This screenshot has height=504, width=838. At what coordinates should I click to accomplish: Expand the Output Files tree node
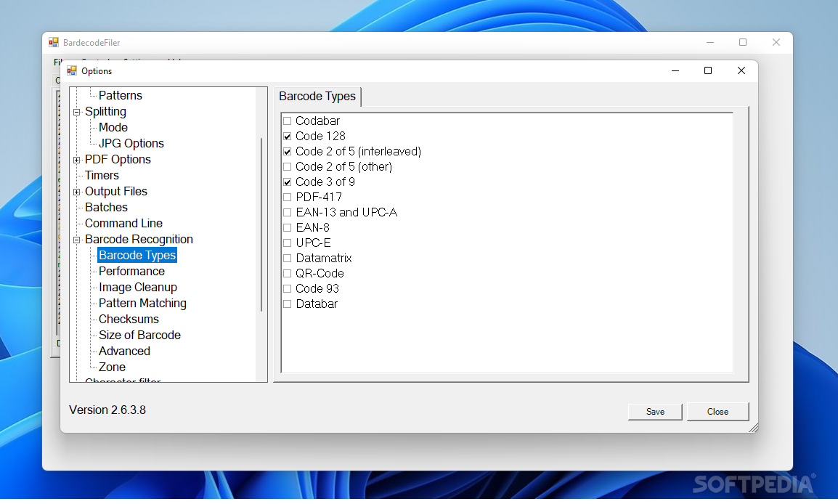click(x=77, y=192)
